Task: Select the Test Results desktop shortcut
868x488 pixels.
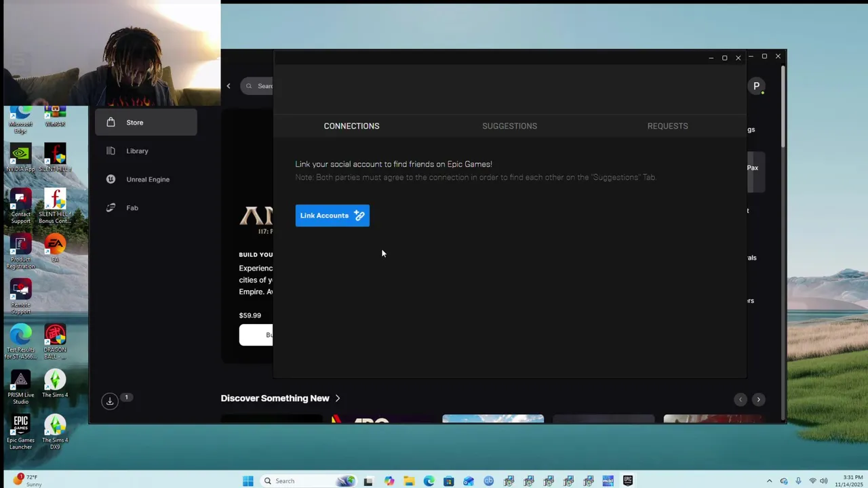Action: click(x=20, y=342)
